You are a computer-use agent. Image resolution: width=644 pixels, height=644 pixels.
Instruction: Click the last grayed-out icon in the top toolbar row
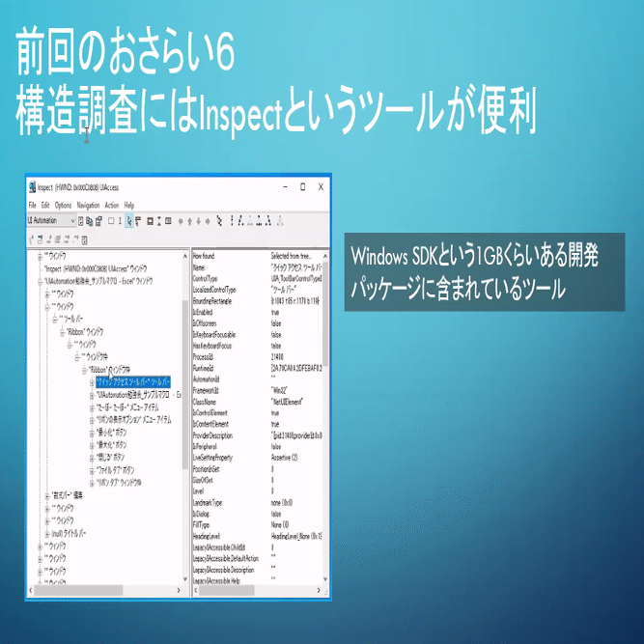pos(280,221)
